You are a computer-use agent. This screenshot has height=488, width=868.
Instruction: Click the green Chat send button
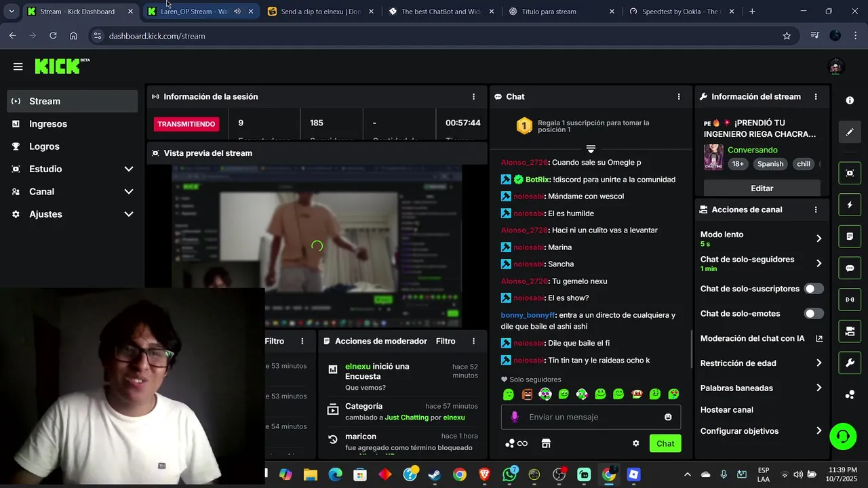(665, 443)
